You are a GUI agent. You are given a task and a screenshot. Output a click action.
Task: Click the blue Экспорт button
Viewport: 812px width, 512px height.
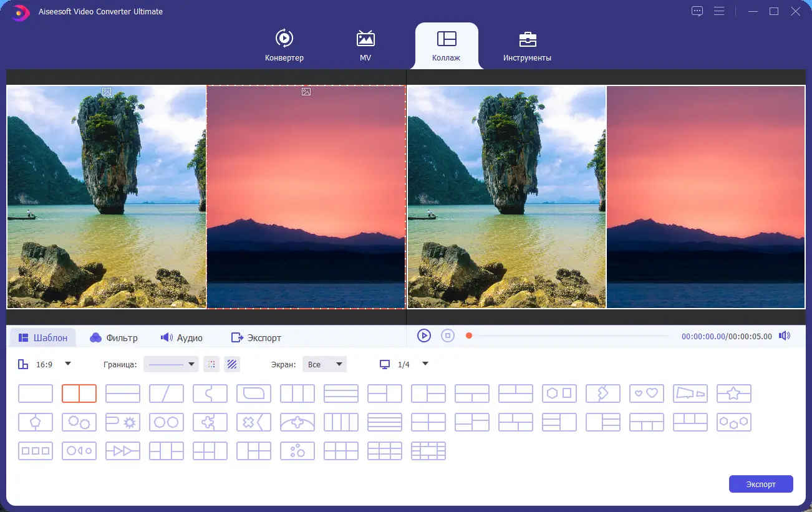[761, 484]
